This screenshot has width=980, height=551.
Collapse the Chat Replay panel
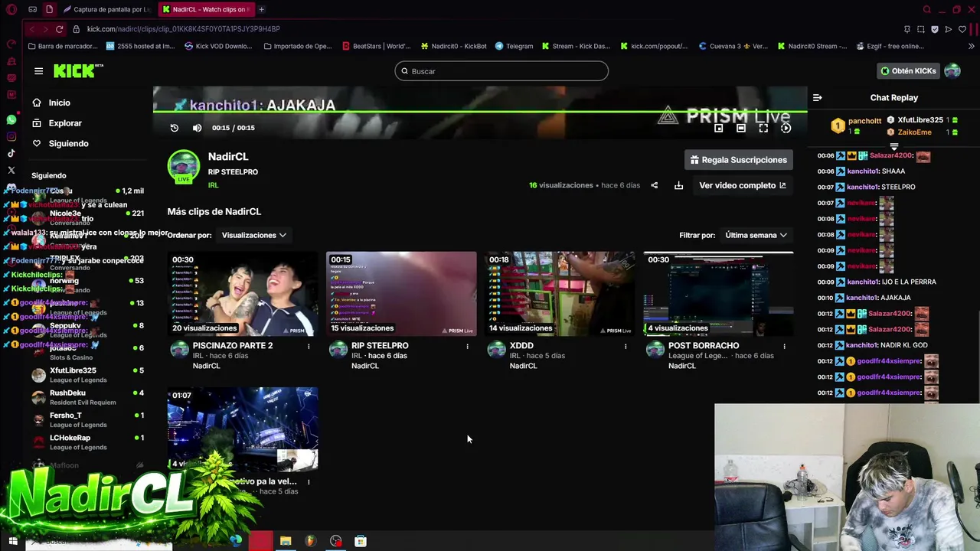[817, 98]
